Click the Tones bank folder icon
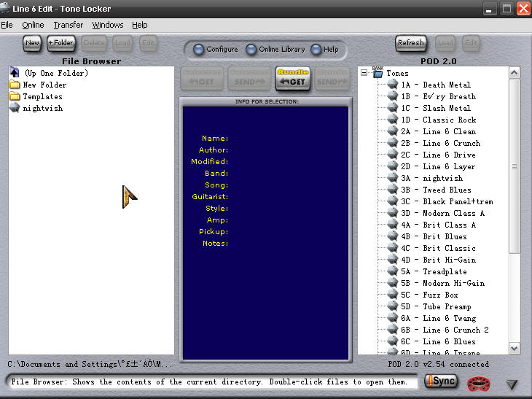The image size is (532, 399). tap(378, 72)
